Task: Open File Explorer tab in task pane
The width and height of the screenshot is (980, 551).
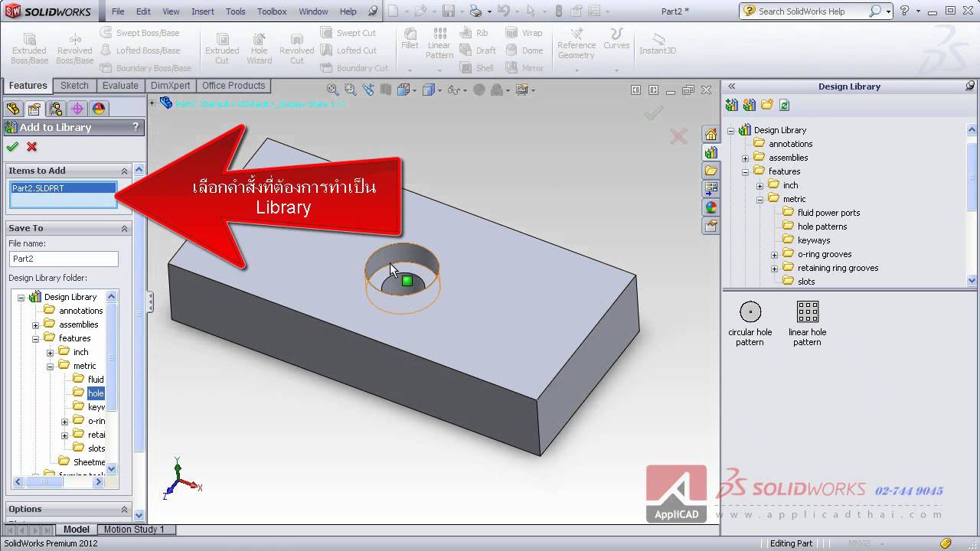Action: (711, 171)
